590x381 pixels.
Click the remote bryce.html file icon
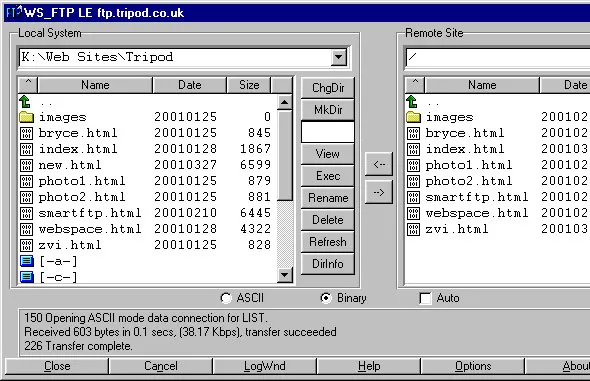[413, 133]
